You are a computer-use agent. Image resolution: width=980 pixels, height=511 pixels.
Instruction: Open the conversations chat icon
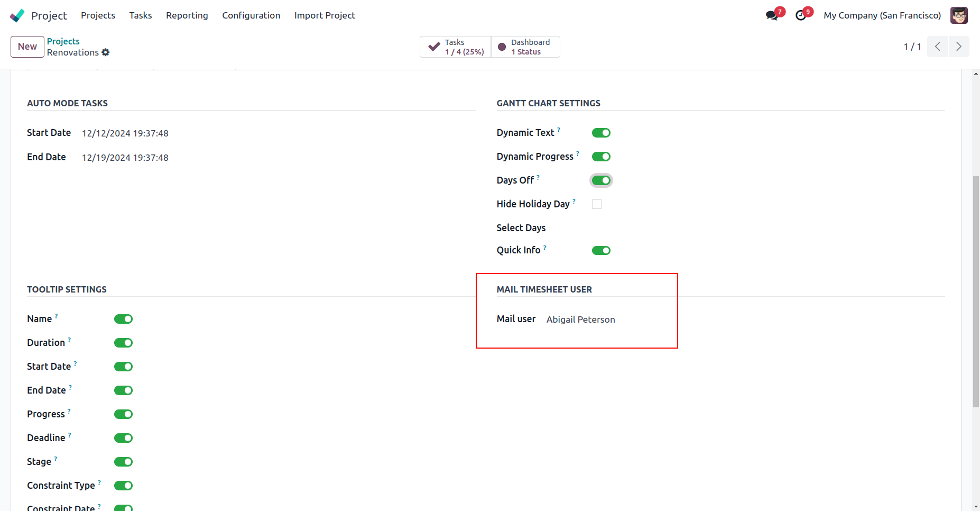pos(772,15)
